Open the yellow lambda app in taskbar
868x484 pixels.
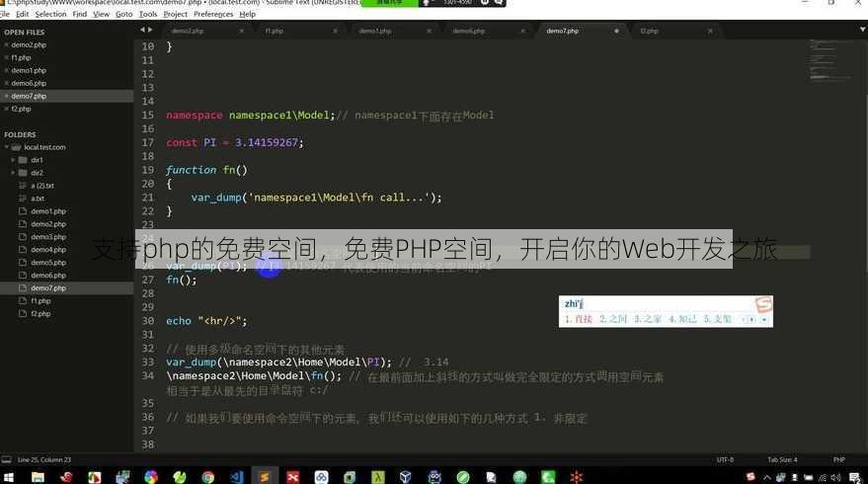[x=378, y=477]
